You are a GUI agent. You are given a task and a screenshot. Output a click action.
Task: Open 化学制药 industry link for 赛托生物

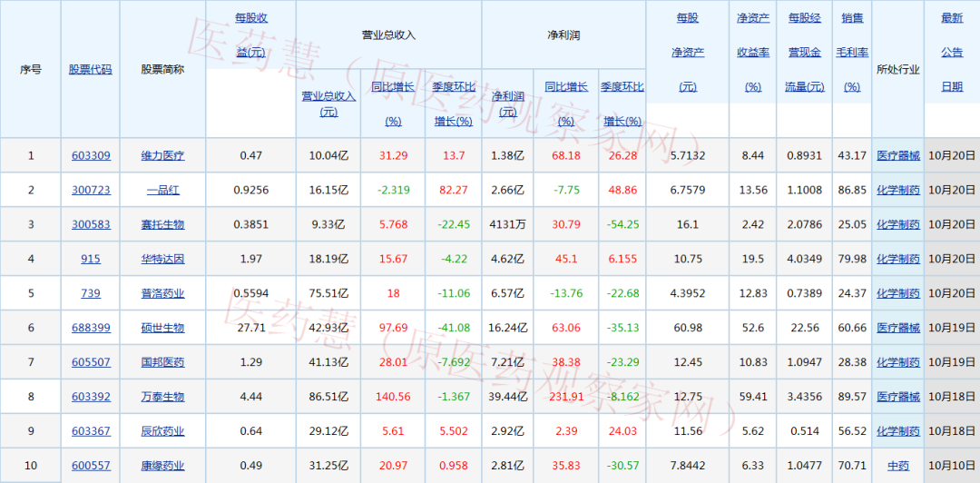pyautogui.click(x=898, y=224)
